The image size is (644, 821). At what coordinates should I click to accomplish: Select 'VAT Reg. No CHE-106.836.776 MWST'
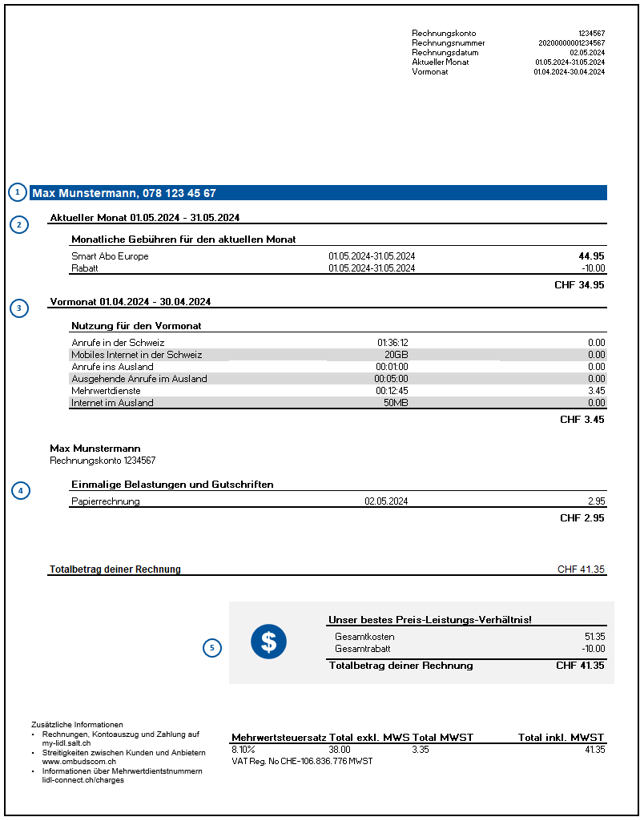click(302, 761)
